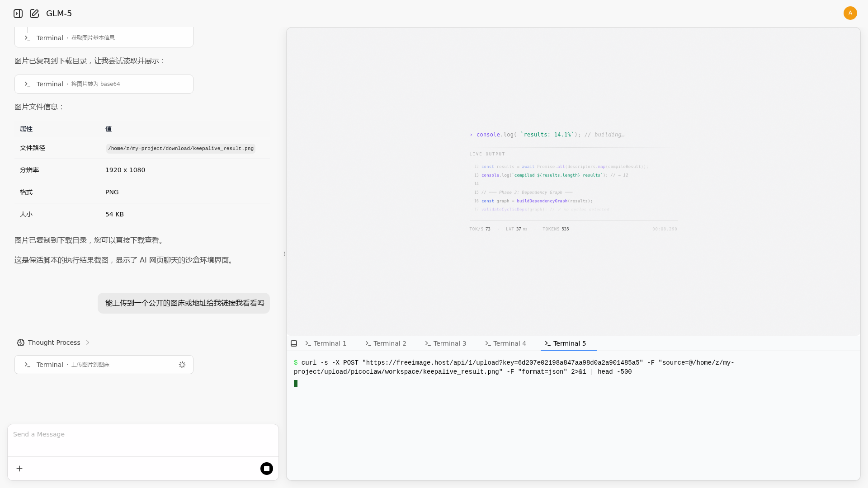
Task: Click the curl command in Terminal 5
Action: pos(514,367)
